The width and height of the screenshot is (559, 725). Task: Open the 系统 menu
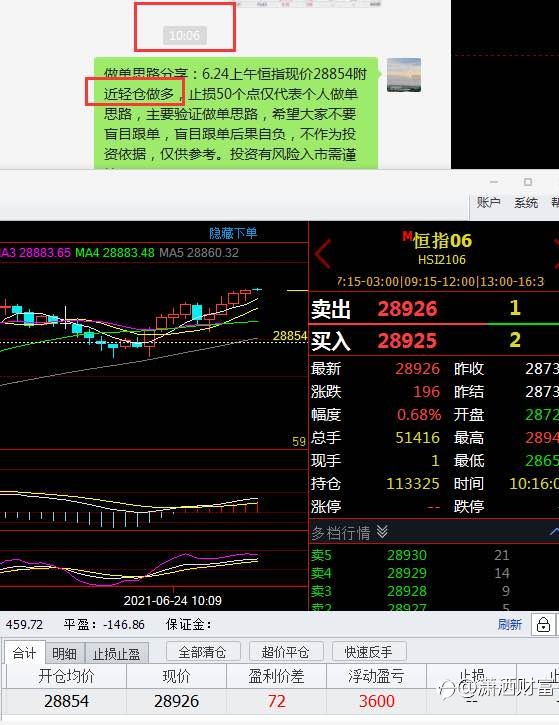[x=526, y=203]
